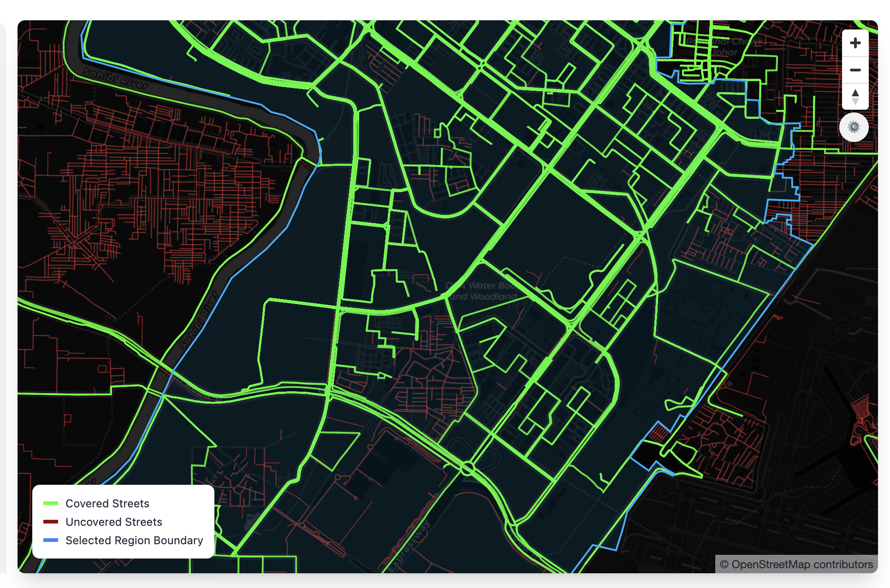890x588 pixels.
Task: Select the blue Region Boundary swatch
Action: [x=51, y=540]
